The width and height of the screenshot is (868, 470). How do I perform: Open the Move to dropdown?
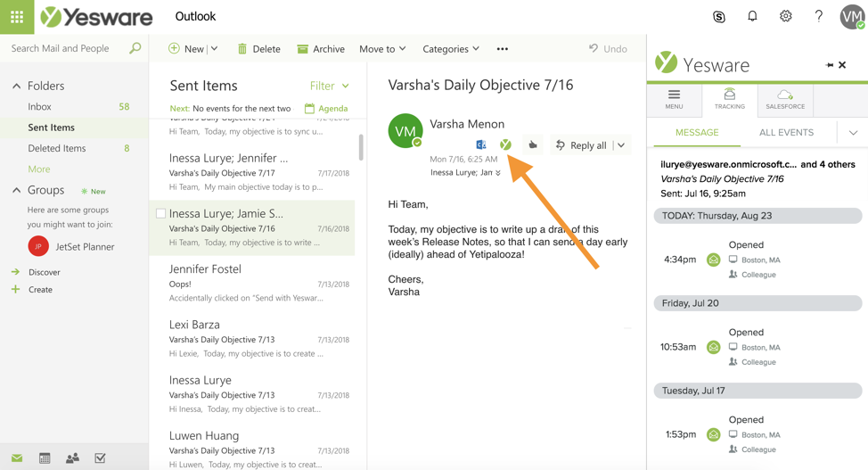tap(382, 49)
